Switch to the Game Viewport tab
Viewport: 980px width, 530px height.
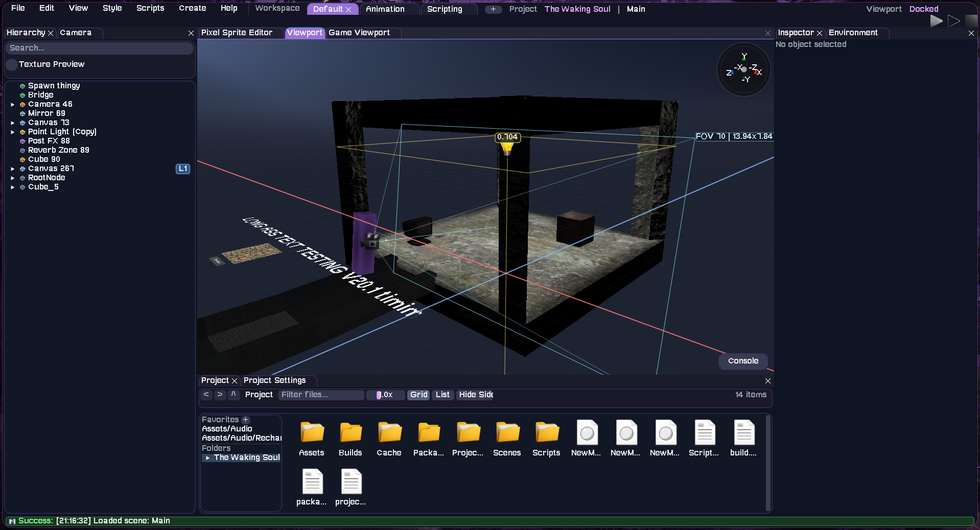[x=360, y=33]
